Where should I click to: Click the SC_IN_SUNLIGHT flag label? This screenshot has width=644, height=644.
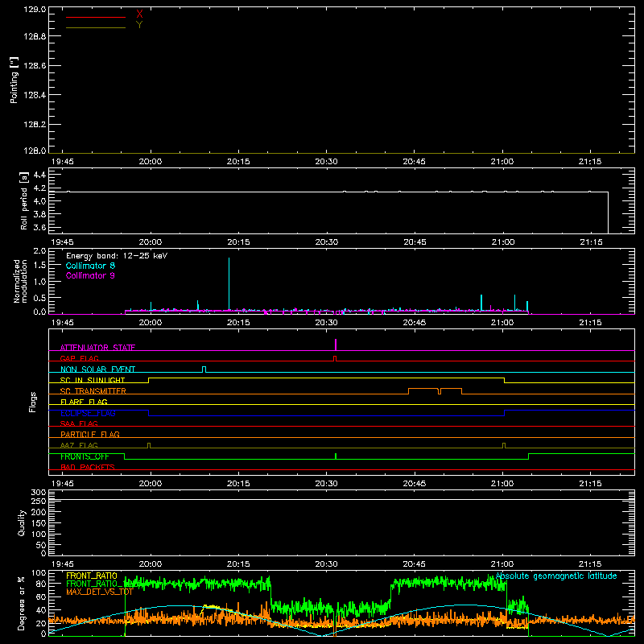(93, 380)
